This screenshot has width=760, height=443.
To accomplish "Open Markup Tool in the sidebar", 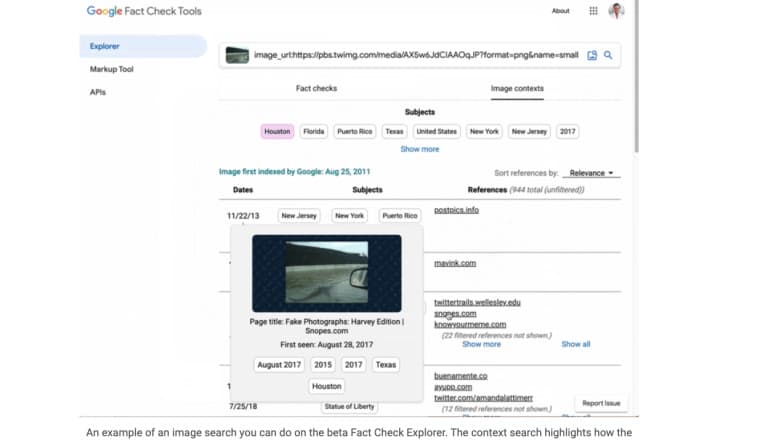I will (x=112, y=69).
